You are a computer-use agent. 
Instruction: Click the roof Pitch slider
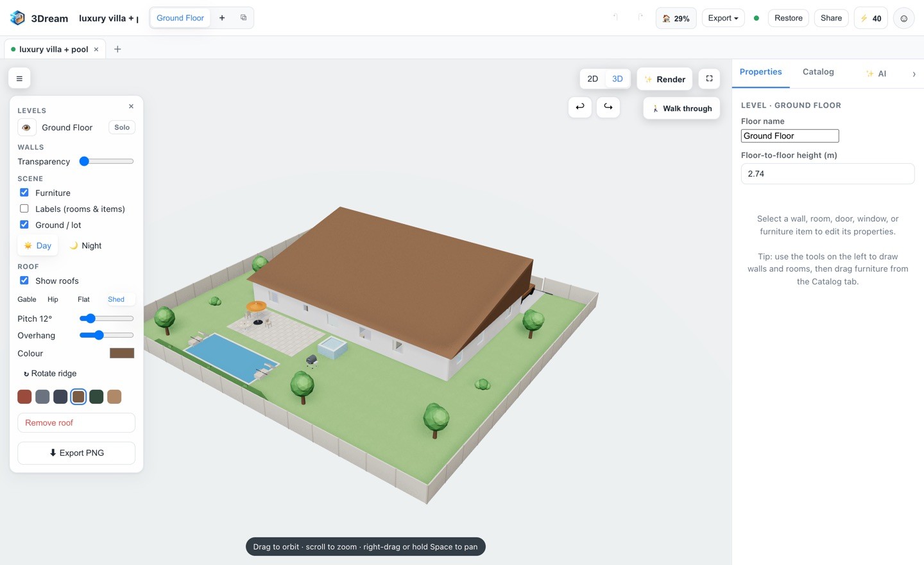click(107, 318)
